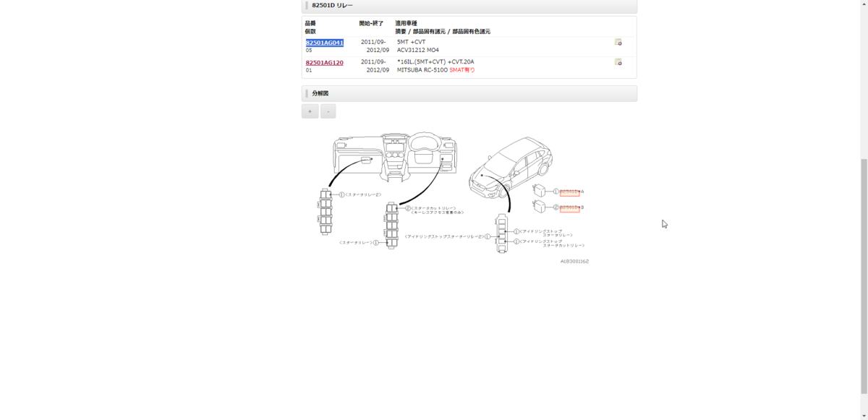This screenshot has height=420, width=868.
Task: Click the - zoom button above the diagram
Action: tap(328, 111)
